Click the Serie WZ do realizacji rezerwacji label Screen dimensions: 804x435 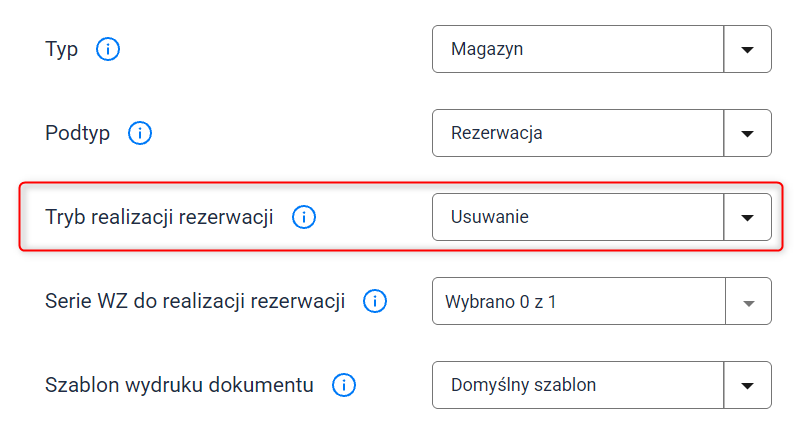point(195,301)
